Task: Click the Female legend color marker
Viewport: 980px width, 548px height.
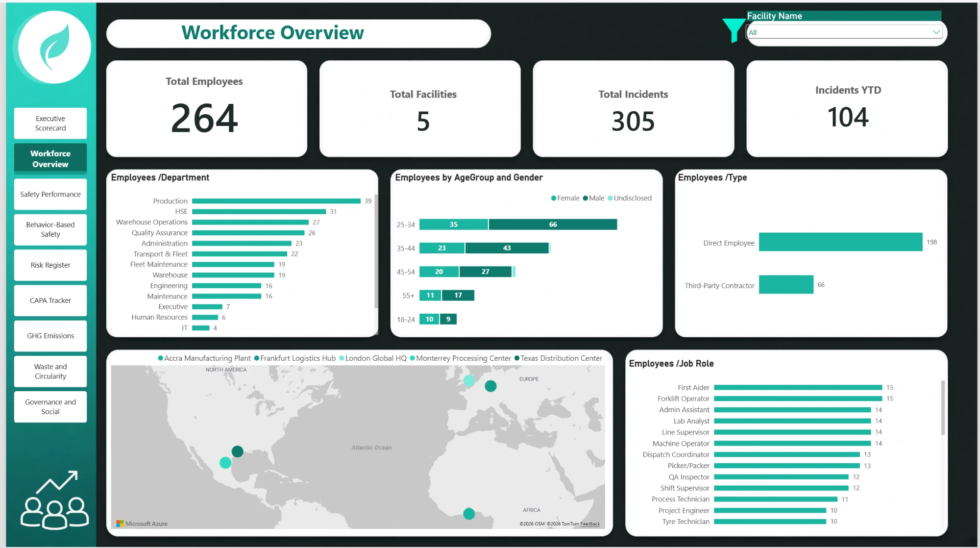Action: (553, 198)
